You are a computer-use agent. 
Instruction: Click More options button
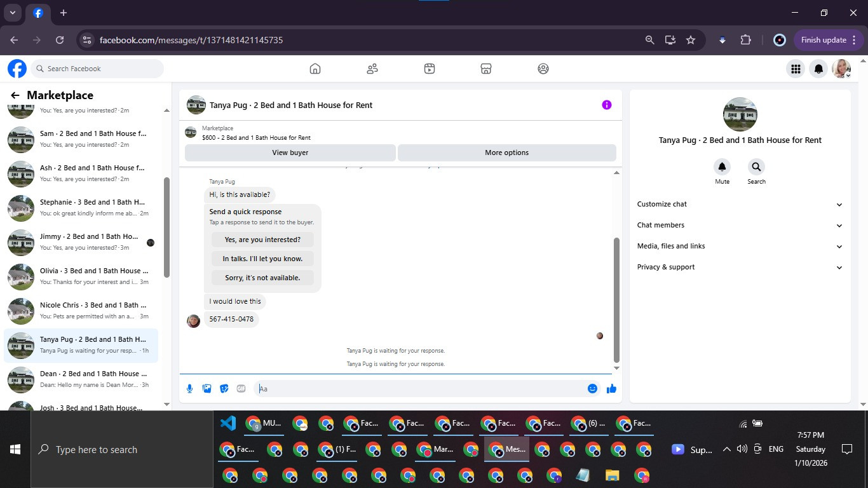[506, 152]
